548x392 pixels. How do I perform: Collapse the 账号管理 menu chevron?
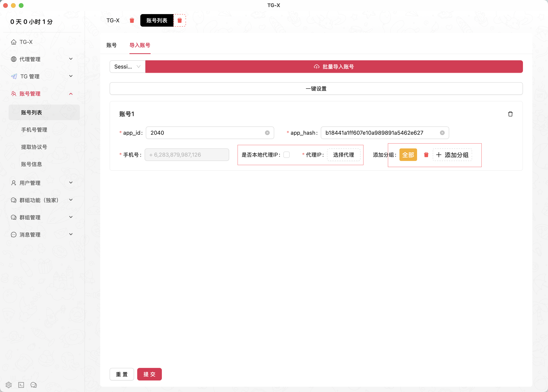coord(71,94)
